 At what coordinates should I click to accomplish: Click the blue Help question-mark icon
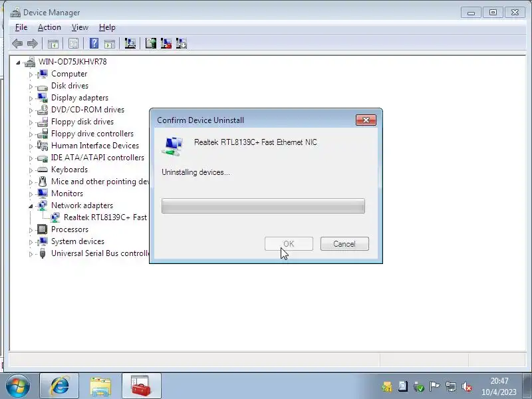pyautogui.click(x=94, y=43)
